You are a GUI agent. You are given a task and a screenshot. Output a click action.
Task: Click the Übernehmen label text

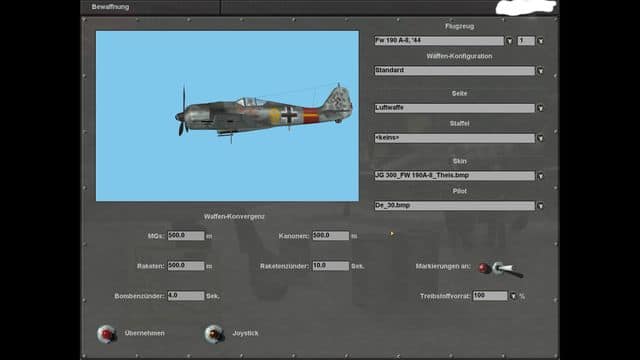[x=145, y=333]
